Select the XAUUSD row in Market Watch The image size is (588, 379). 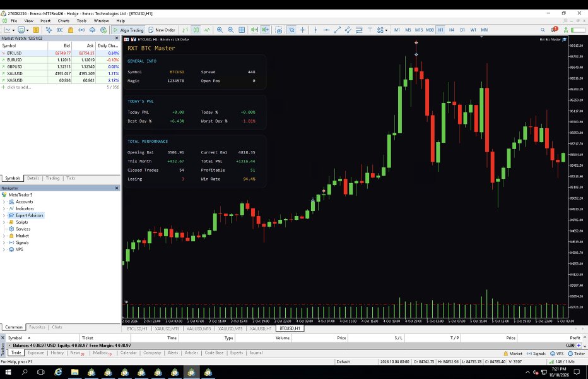(x=60, y=73)
